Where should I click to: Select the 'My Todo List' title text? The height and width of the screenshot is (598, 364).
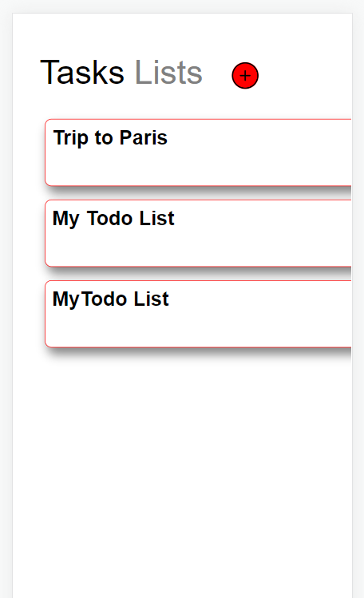click(113, 219)
